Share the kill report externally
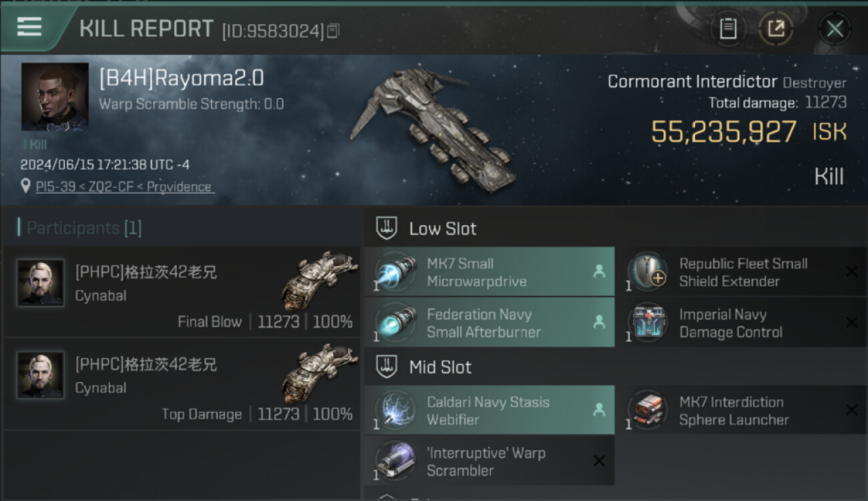 point(776,29)
